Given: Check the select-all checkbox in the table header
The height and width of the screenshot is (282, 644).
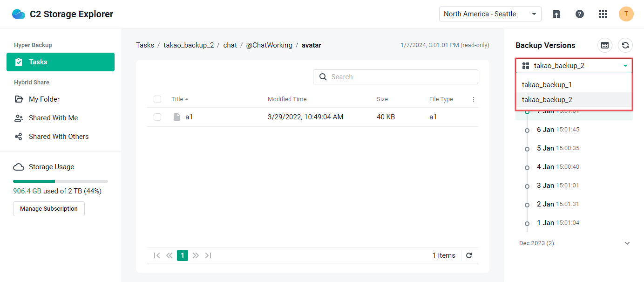Looking at the screenshot, I should click(x=157, y=99).
